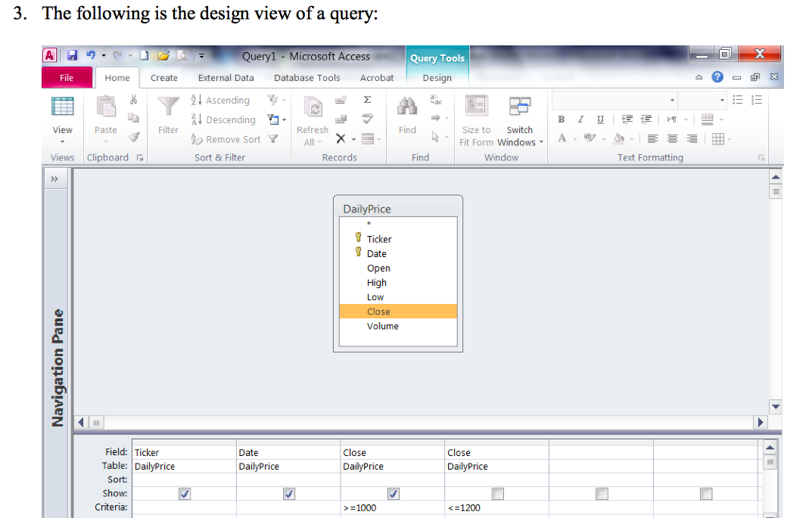Click the Cut scissors icon

[x=134, y=99]
